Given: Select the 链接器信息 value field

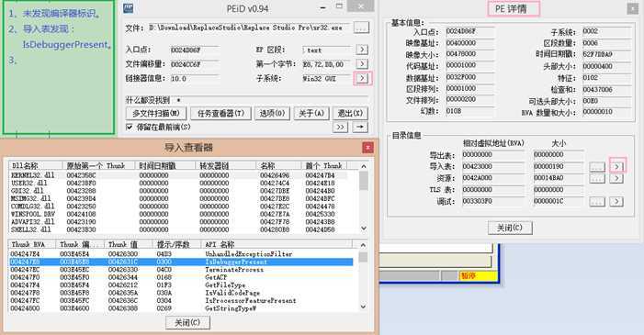Looking at the screenshot, I should tap(195, 78).
